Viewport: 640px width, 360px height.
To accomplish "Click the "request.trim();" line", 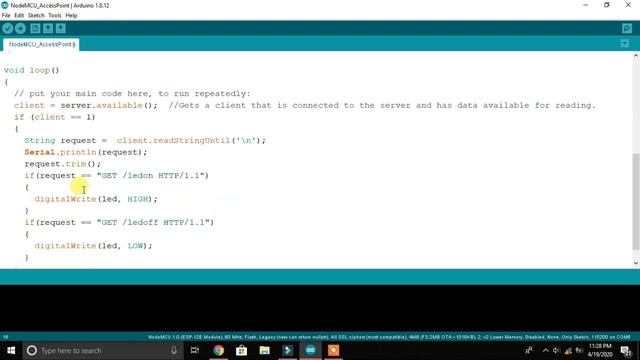I will pos(62,164).
